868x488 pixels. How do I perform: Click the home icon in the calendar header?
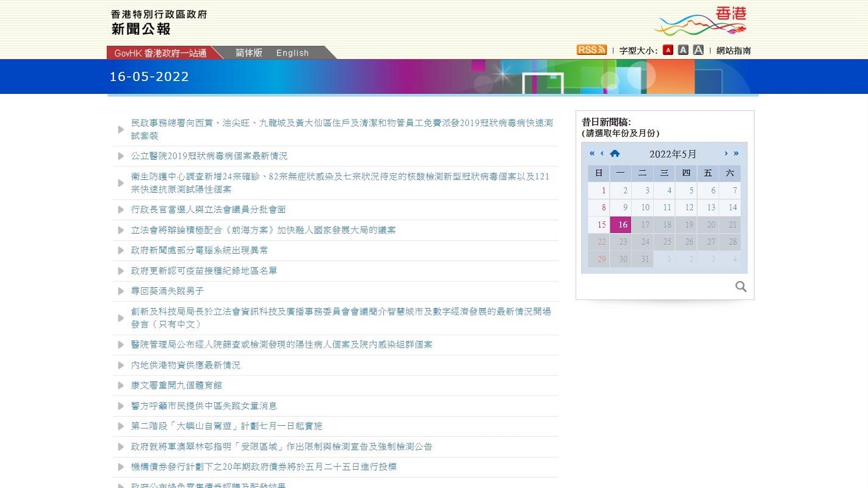615,154
